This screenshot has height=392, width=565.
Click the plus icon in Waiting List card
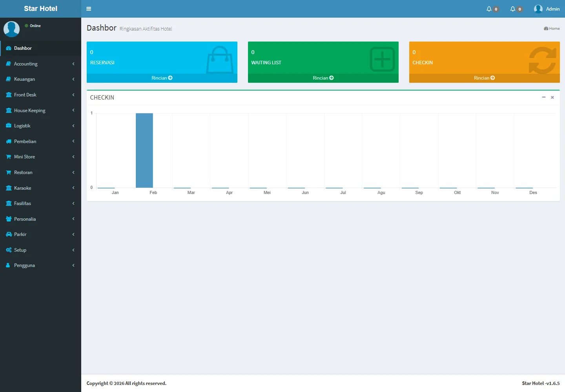pyautogui.click(x=382, y=60)
